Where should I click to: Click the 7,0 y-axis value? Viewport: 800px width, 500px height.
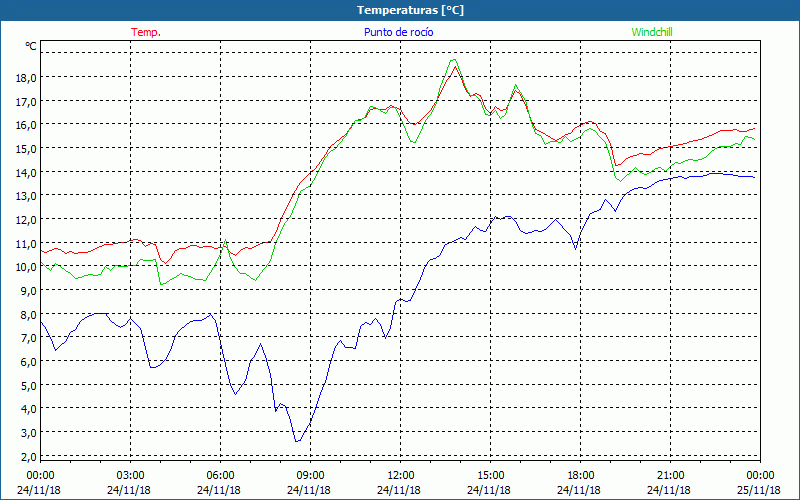coord(29,337)
